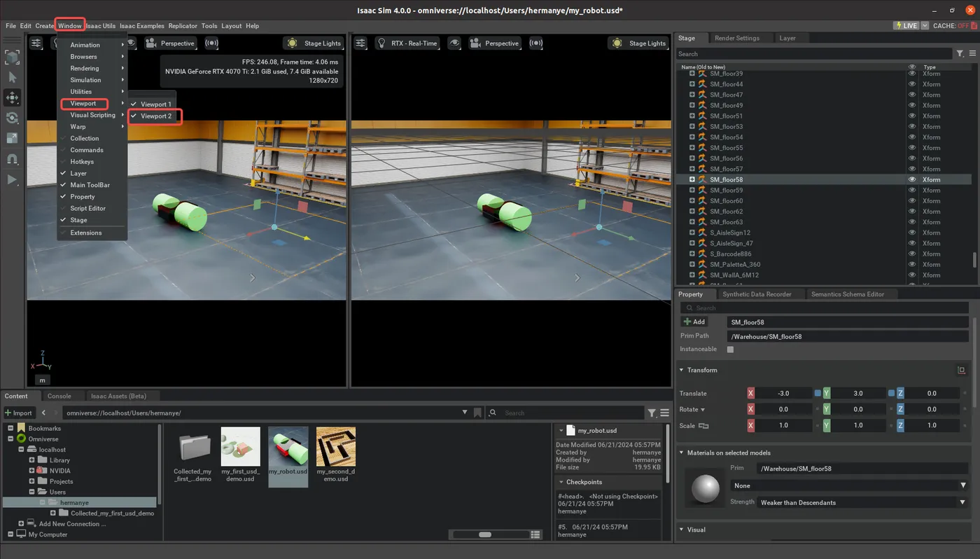Viewport: 980px width, 559px height.
Task: Expand S_Barcode886 in Stage tree
Action: tap(692, 254)
